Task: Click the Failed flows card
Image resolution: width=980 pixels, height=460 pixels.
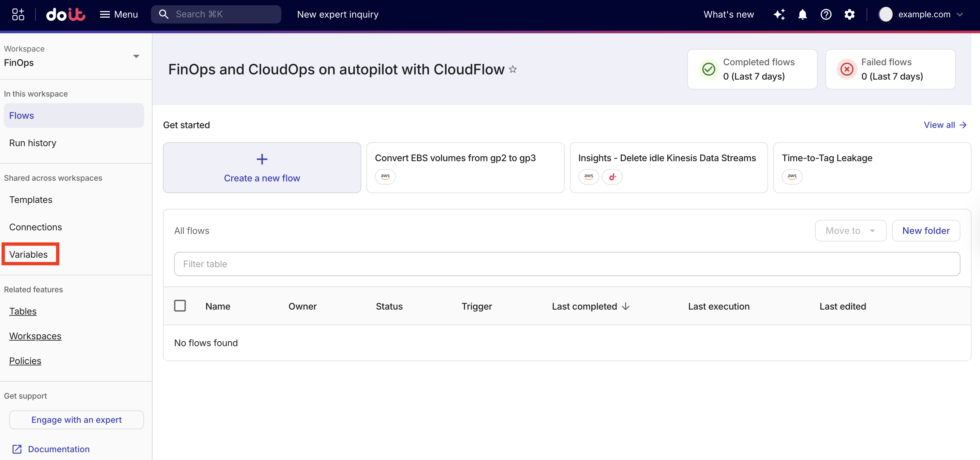Action: (890, 69)
